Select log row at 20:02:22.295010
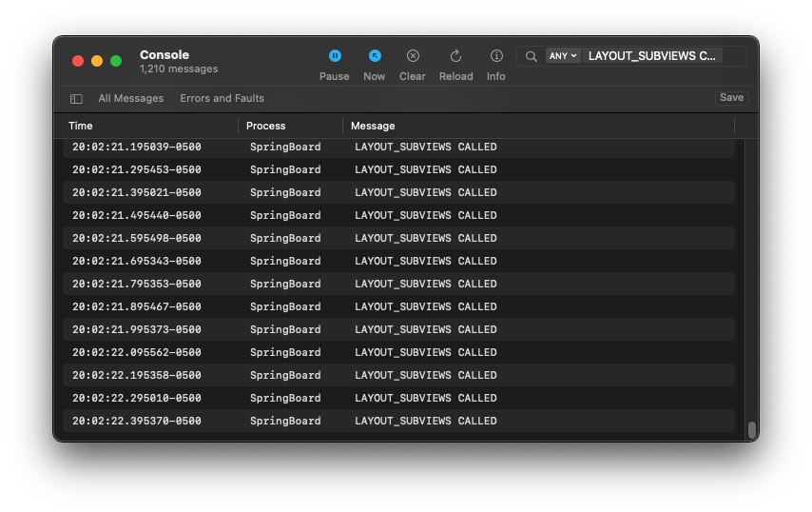The width and height of the screenshot is (812, 512). (x=398, y=398)
